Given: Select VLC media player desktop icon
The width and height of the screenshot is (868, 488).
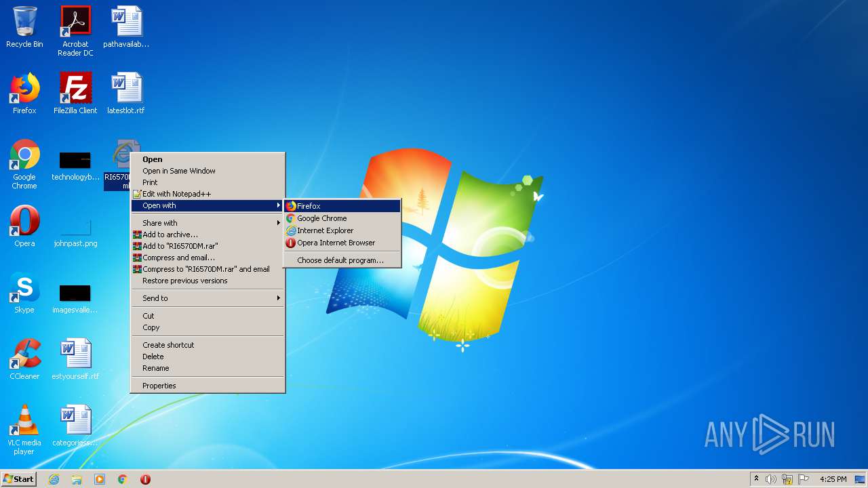Looking at the screenshot, I should [24, 430].
